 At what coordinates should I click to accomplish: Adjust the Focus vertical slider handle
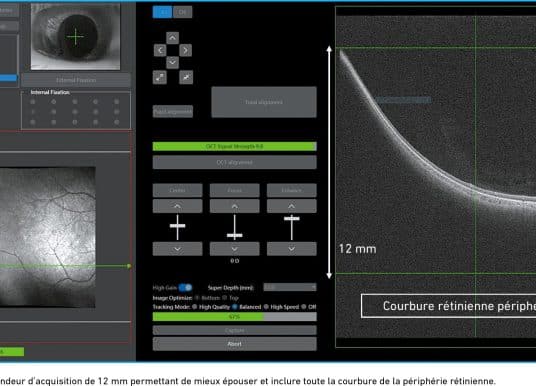[x=234, y=235]
